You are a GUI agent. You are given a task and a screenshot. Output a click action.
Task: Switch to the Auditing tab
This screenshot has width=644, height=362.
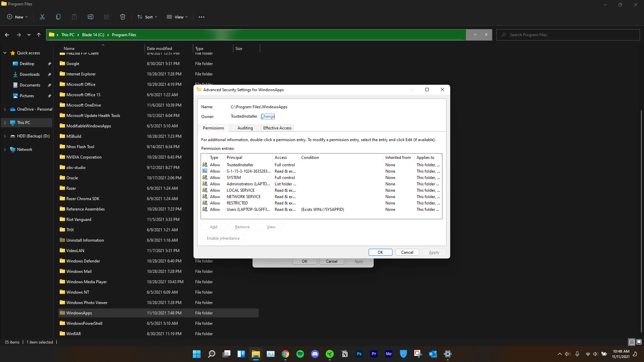click(x=245, y=128)
